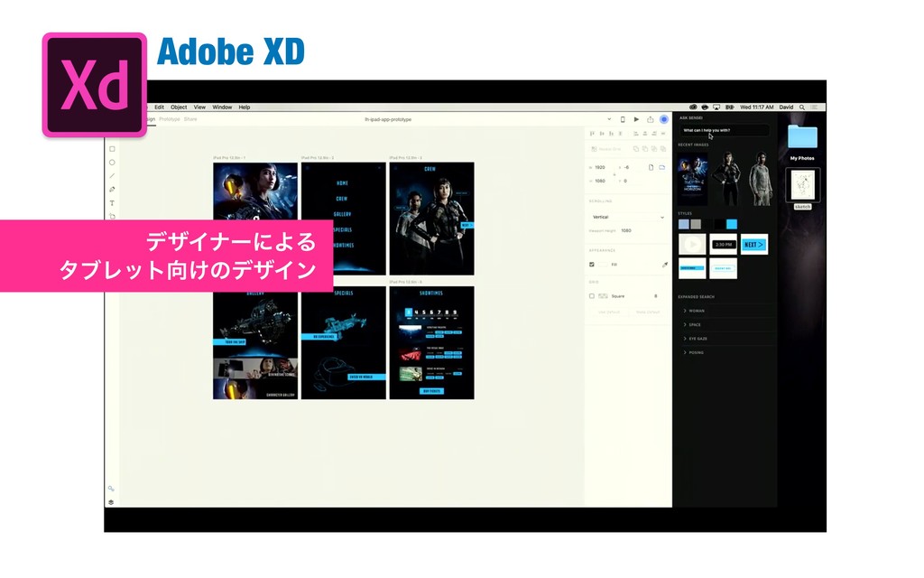Select the light blue style swatch
Screen dimensions: 924x578
tap(684, 224)
